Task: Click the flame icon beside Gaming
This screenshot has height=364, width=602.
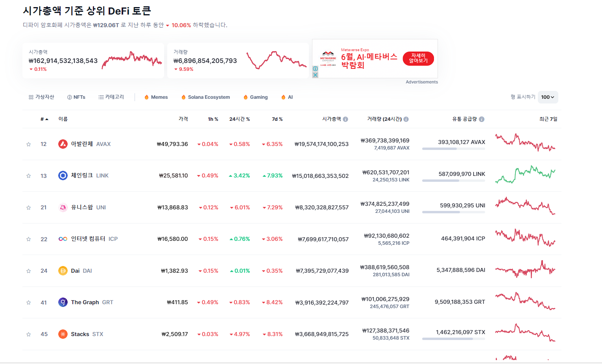Action: click(x=246, y=97)
